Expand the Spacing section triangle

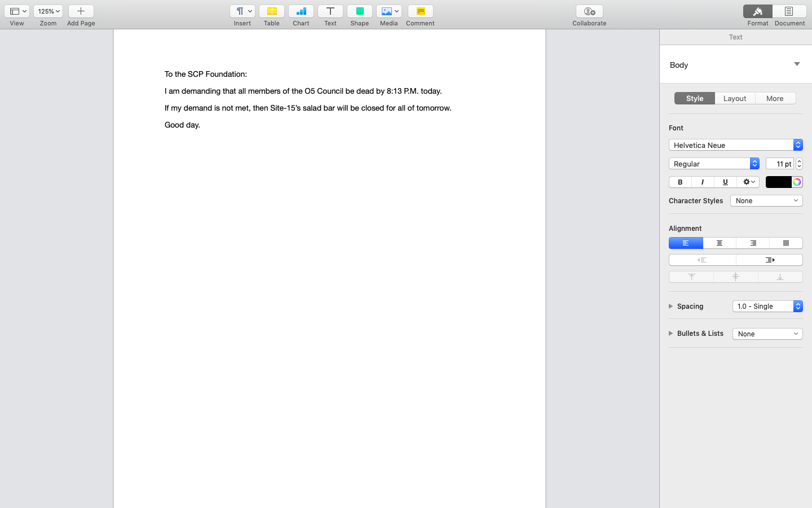[x=671, y=306]
